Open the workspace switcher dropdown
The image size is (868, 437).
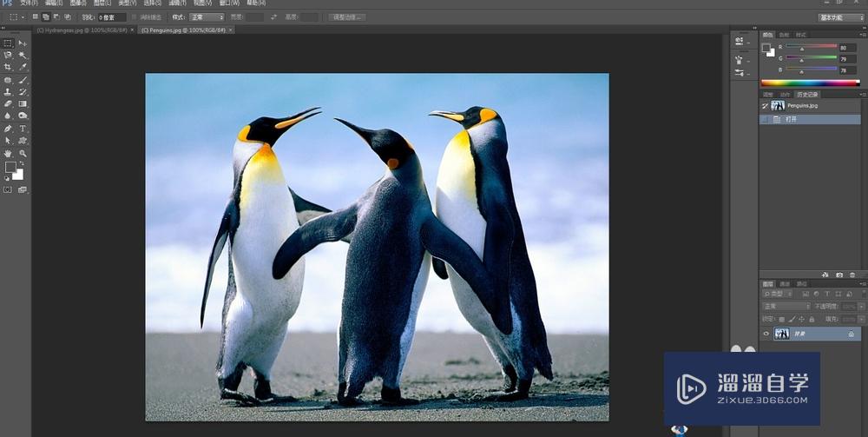(x=841, y=17)
